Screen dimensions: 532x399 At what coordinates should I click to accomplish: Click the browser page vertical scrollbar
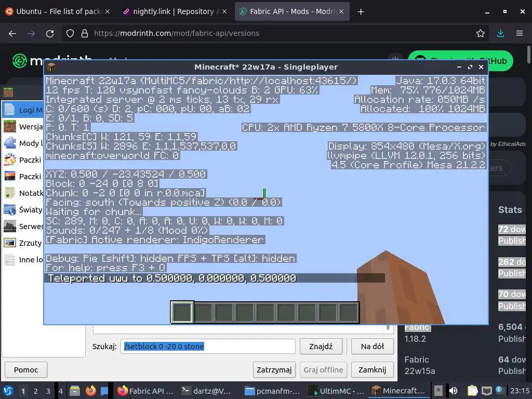tap(529, 54)
